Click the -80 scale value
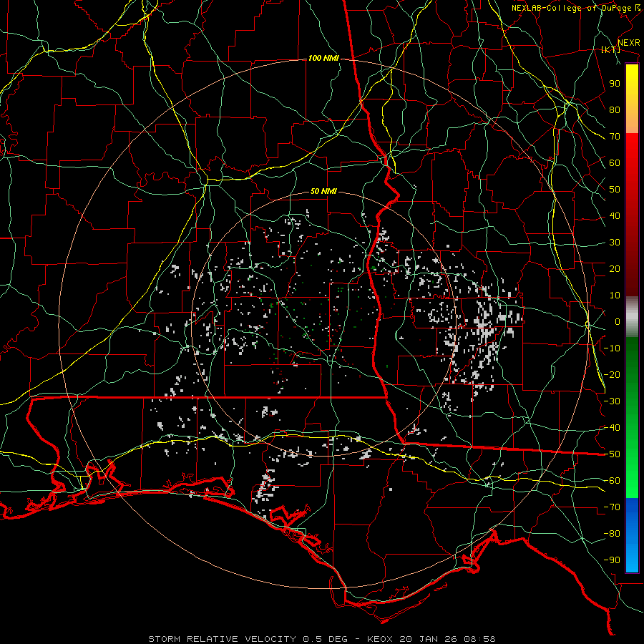 pos(612,534)
